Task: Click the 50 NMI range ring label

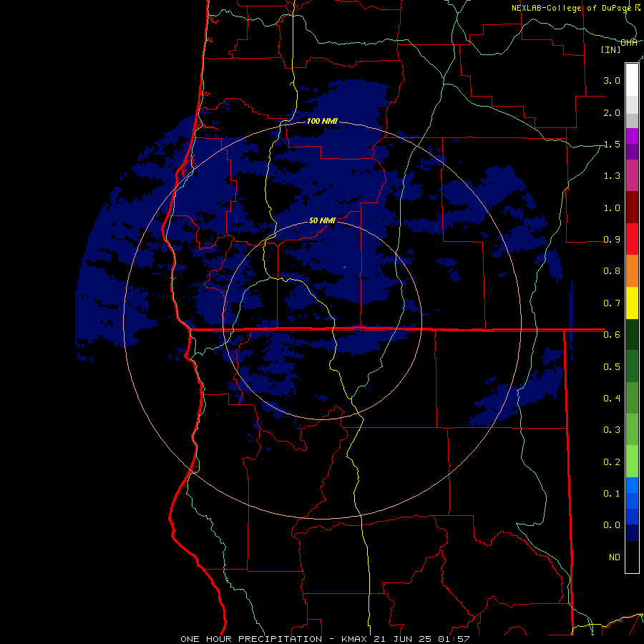Action: (322, 220)
